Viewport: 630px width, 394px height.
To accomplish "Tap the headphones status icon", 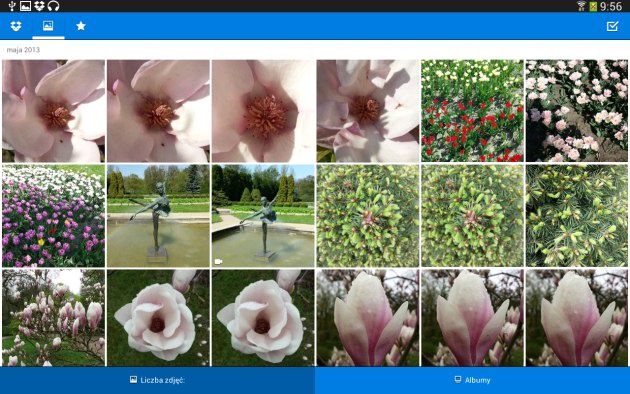I will point(53,6).
